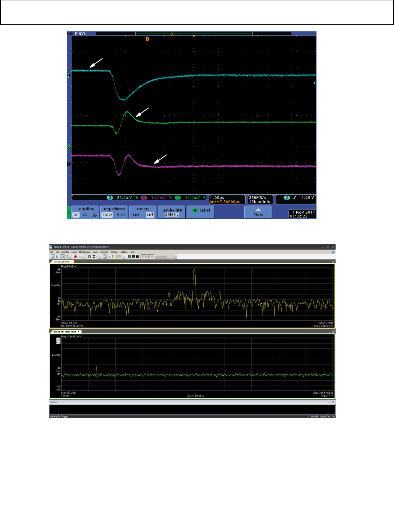Click the channel 4 ground marker on scope
Image resolution: width=394 pixels, height=532 pixels.
coord(68,147)
